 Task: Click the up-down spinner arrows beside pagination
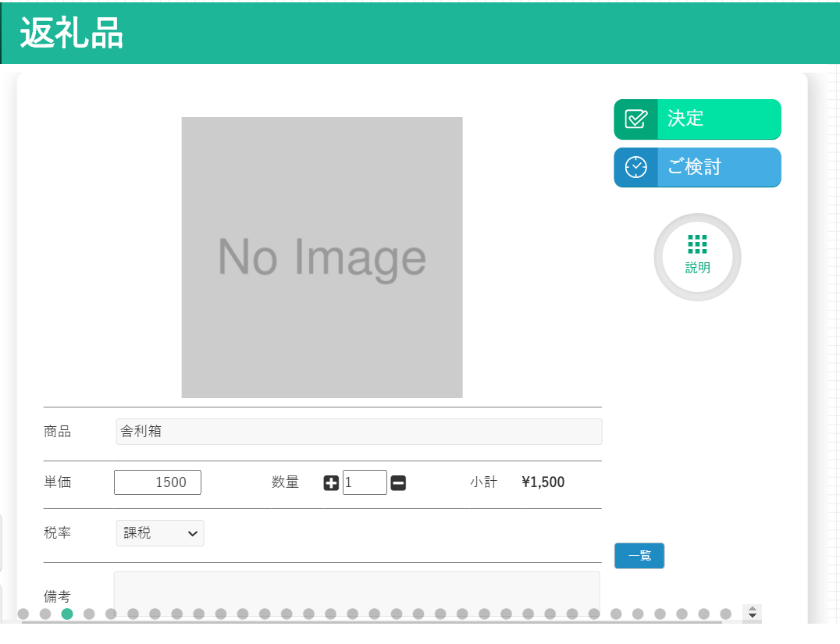(753, 614)
